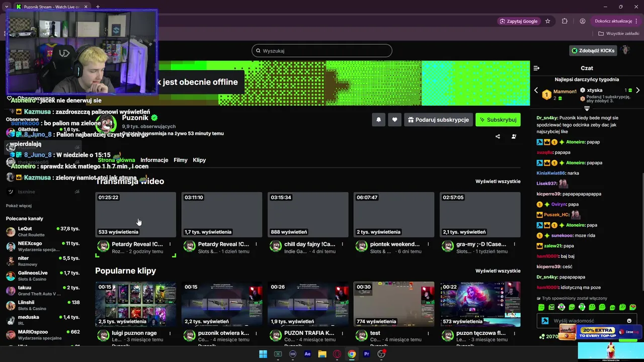Open the 01:25:22 Petardy Reveal video thumbnail
644x362 pixels.
tap(136, 215)
